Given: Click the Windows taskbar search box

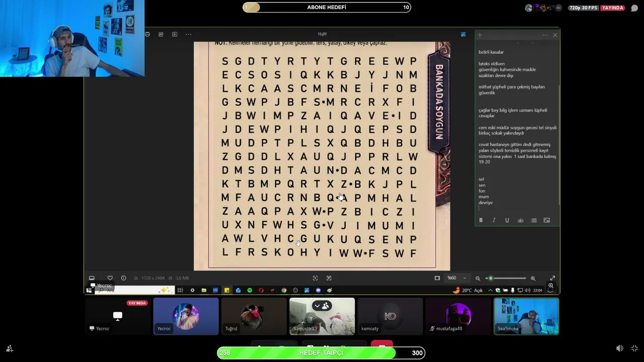Looking at the screenshot, I should pyautogui.click(x=135, y=290).
